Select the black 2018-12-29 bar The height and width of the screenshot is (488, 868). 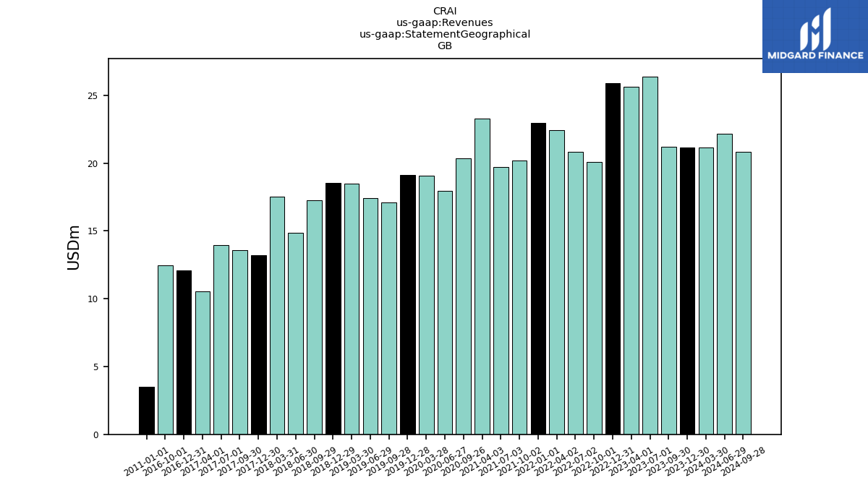tap(333, 309)
